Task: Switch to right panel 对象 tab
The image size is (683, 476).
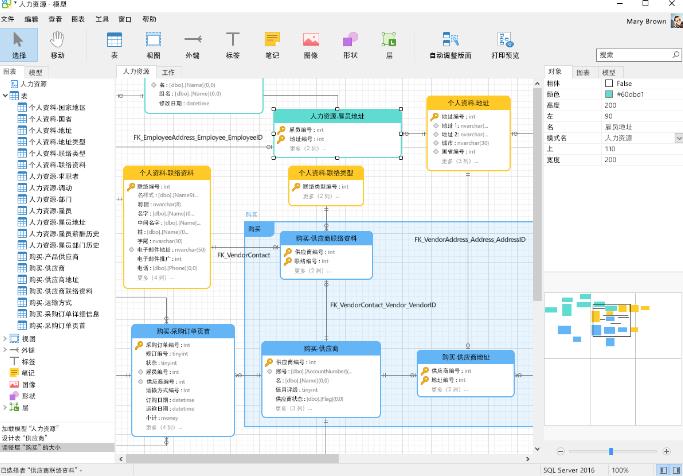Action: (x=555, y=71)
